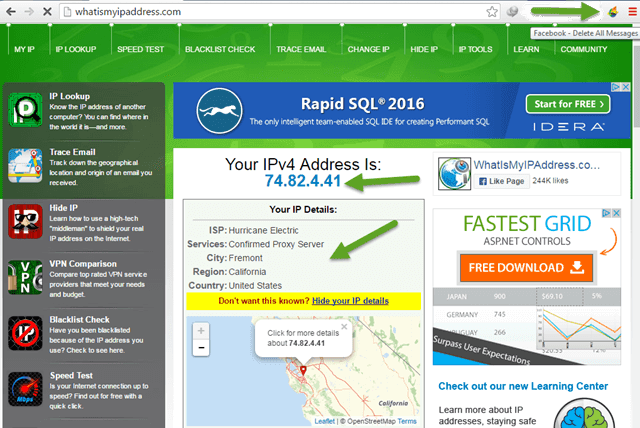Click the Rapid SQL cheetah logo

click(219, 111)
